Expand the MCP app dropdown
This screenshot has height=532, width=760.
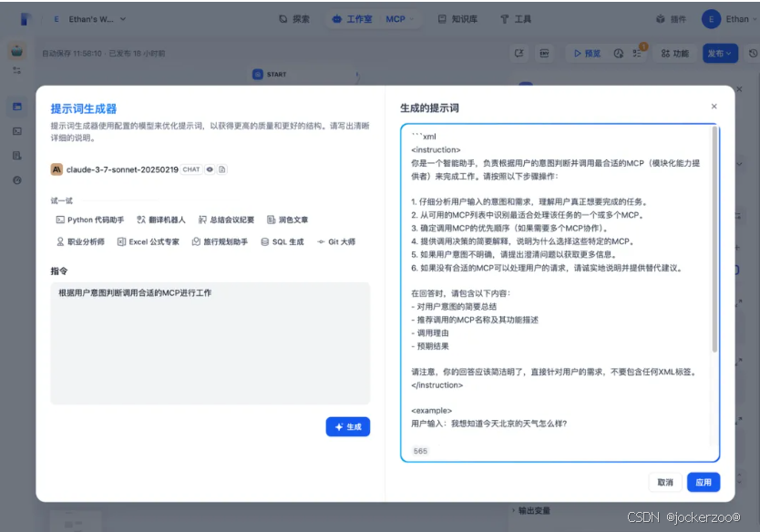point(400,19)
